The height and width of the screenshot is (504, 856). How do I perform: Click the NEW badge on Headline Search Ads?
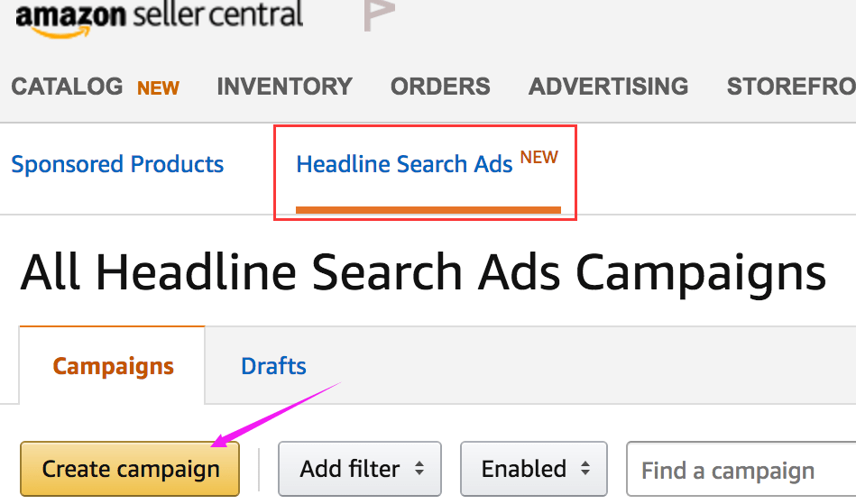[539, 158]
